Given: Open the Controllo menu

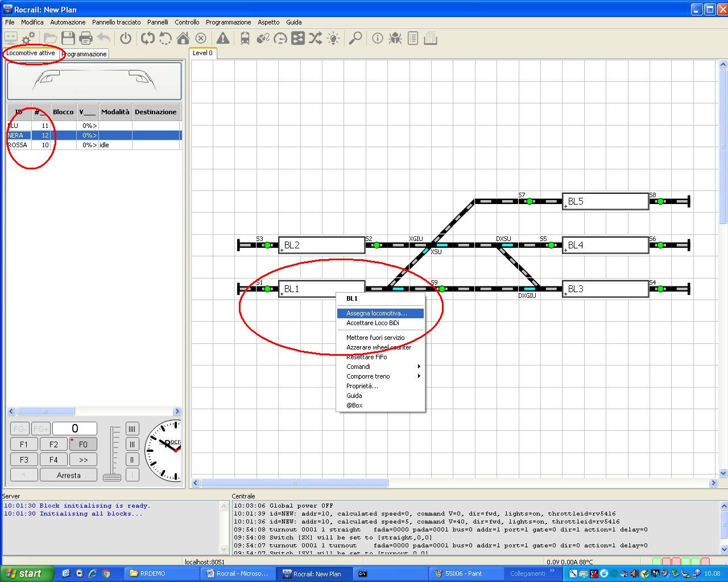Looking at the screenshot, I should [x=187, y=22].
